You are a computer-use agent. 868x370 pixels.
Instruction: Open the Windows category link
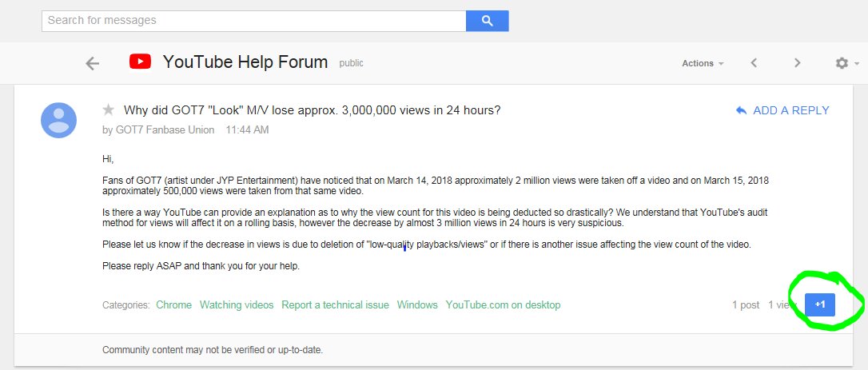(417, 305)
